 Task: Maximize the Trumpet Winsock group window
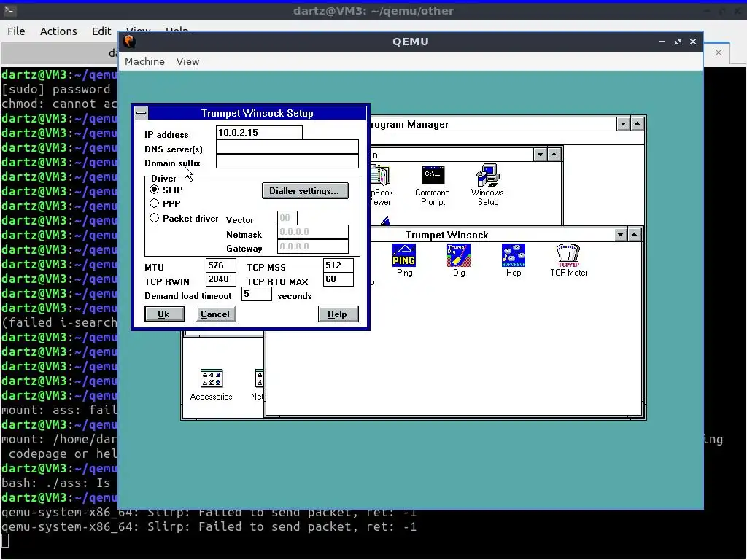tap(635, 235)
